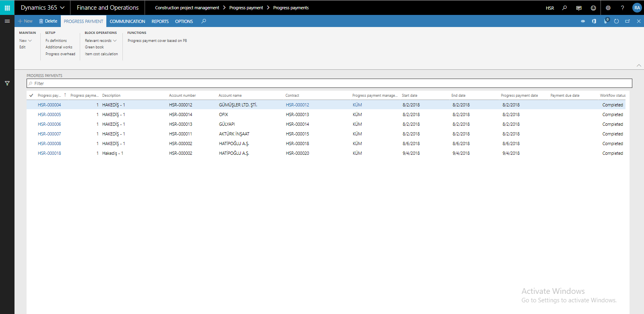Open the Green book
Image resolution: width=644 pixels, height=314 pixels.
pyautogui.click(x=94, y=47)
